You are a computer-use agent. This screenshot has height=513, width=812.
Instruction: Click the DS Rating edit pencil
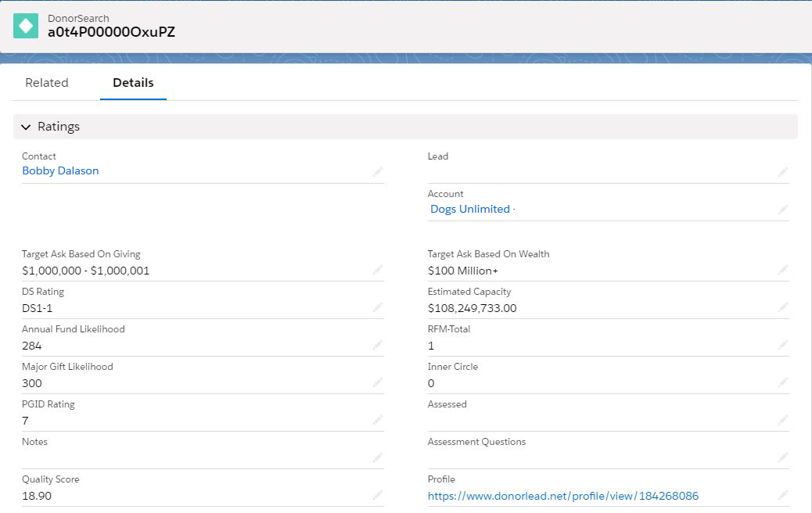pos(378,307)
